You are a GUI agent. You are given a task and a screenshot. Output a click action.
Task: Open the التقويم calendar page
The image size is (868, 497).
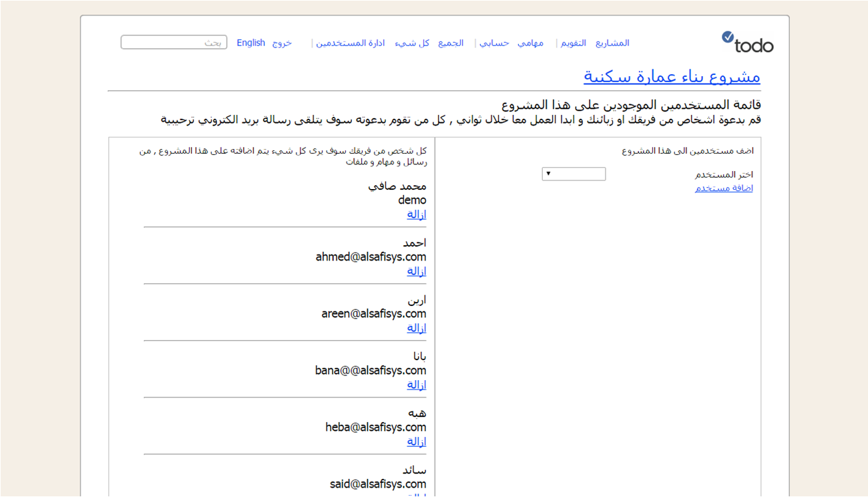(574, 43)
